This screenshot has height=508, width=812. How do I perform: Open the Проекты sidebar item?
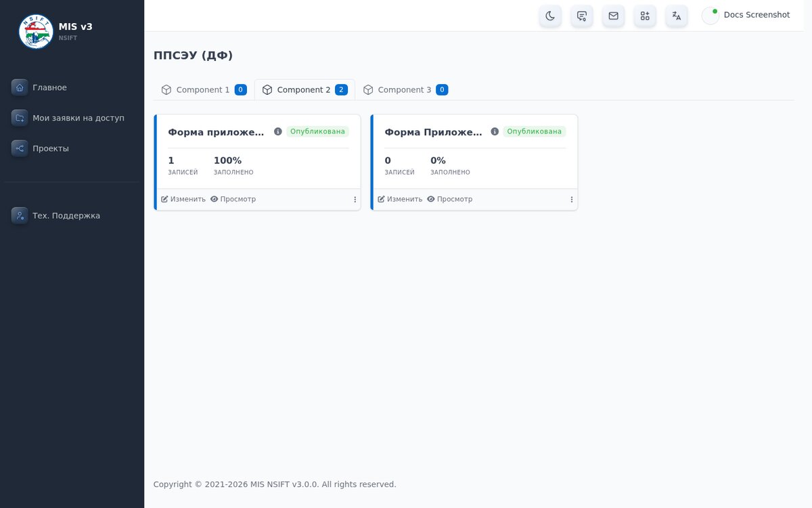pos(72,148)
